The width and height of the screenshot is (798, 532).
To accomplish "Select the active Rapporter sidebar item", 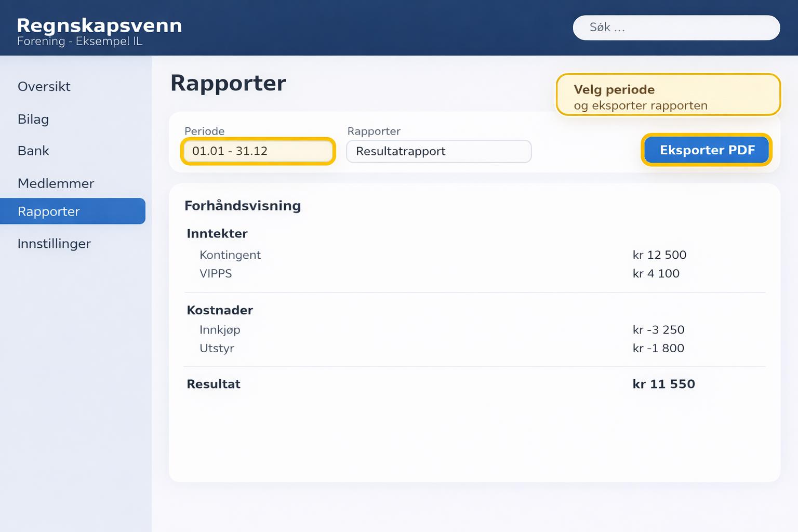I will point(48,211).
